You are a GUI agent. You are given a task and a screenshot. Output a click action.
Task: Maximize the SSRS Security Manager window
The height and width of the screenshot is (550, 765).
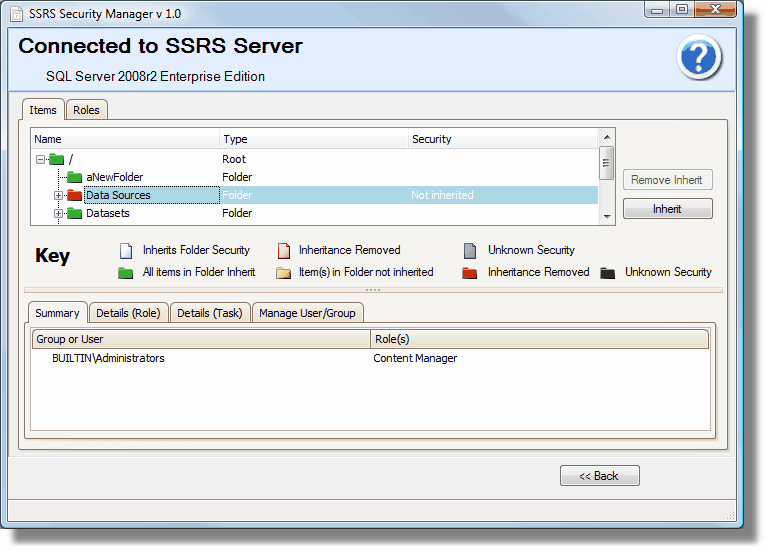[x=682, y=10]
